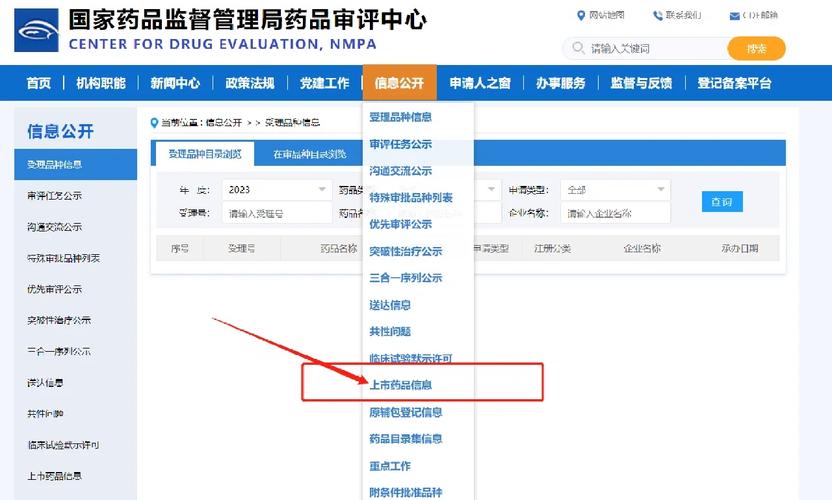Screen dimensions: 832x500
Task: Click the 承办日期 table column header
Action: (740, 248)
